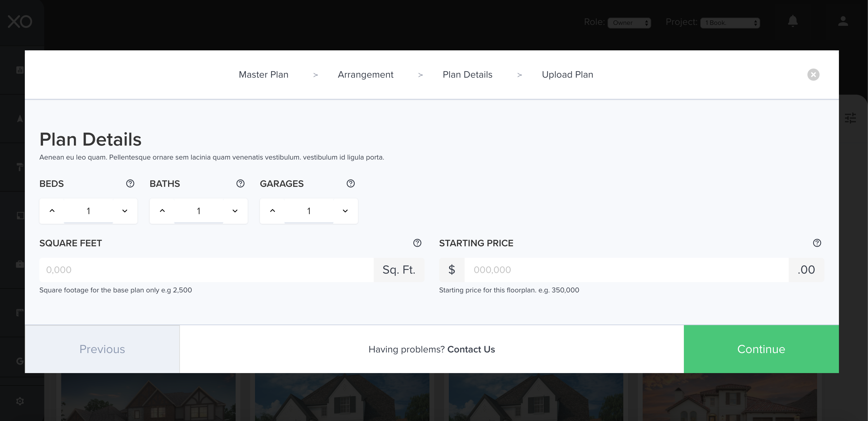Open the notifications bell
Screen dimensions: 868x421
(793, 21)
